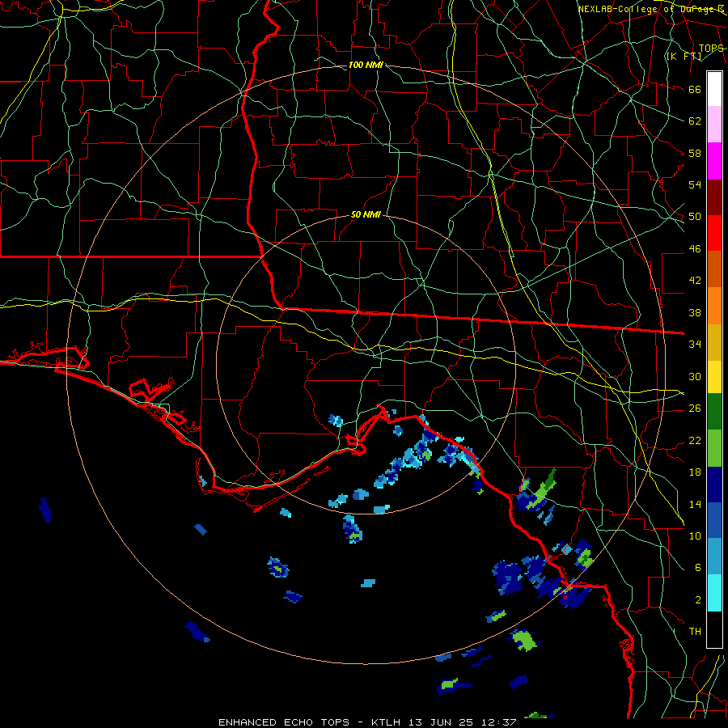Click the legend value "38"
This screenshot has height=728, width=728.
(695, 312)
